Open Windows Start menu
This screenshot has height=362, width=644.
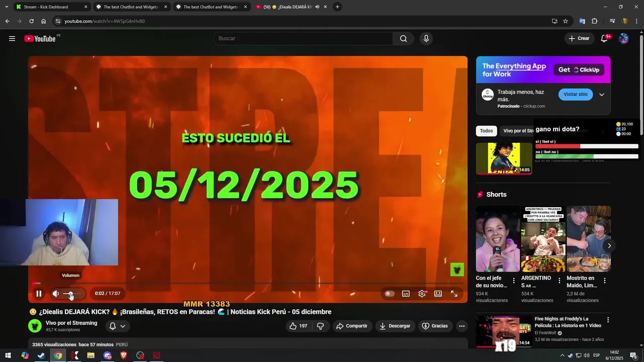pos(8,355)
